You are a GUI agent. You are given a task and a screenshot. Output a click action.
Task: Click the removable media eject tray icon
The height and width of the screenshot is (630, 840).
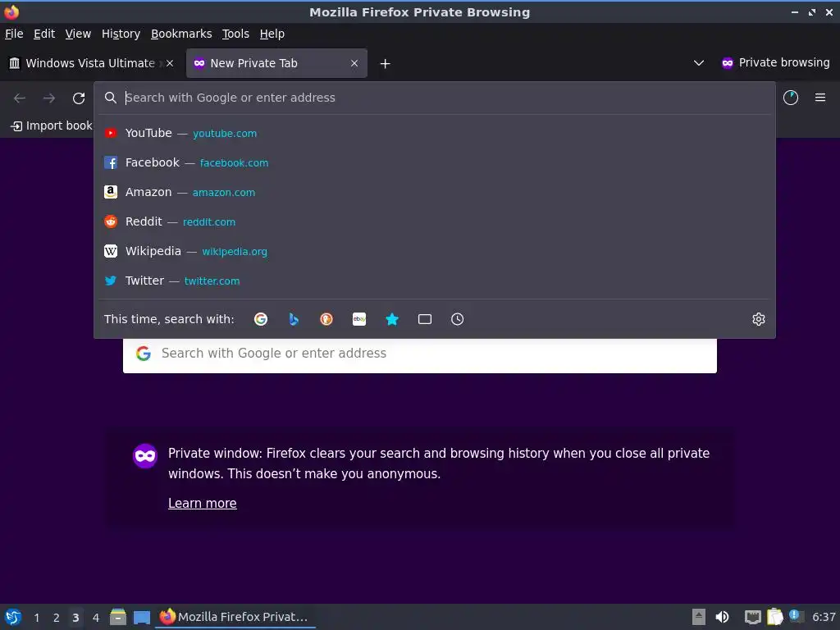coord(699,617)
